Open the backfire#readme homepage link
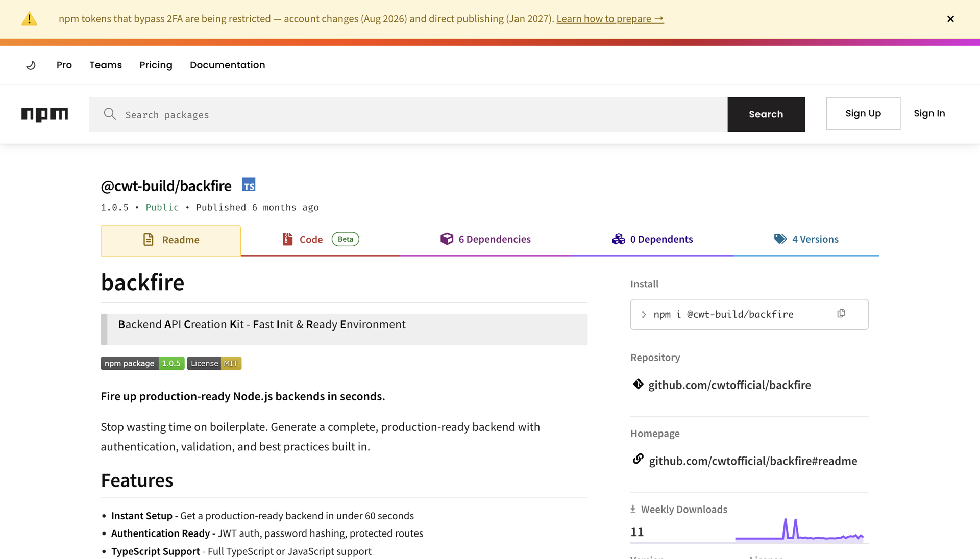This screenshot has height=559, width=980. point(753,461)
